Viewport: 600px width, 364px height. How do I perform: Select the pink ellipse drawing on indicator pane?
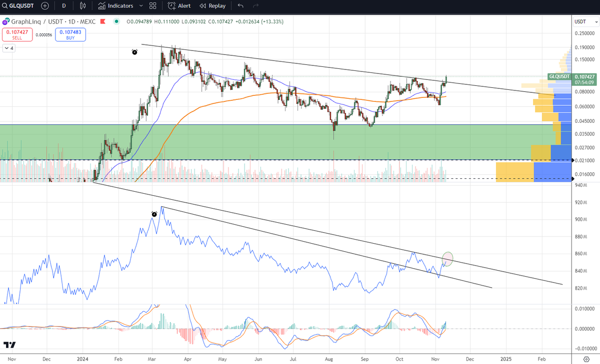[448, 259]
